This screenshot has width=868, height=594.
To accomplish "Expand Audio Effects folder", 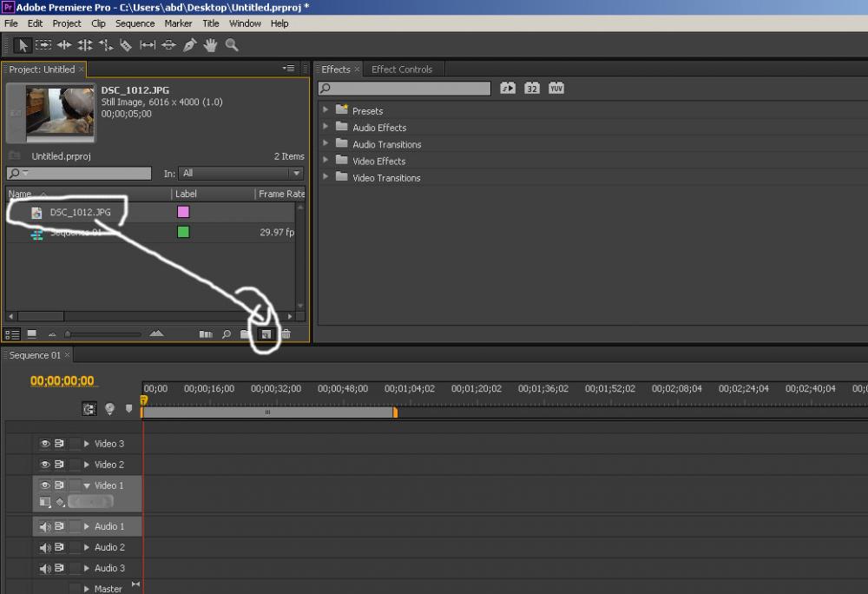I will click(325, 126).
